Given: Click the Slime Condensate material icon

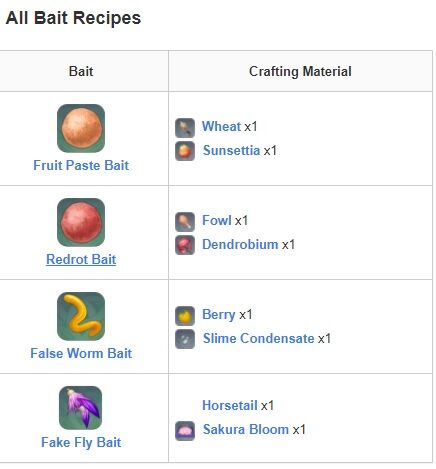Looking at the screenshot, I should 185,339.
